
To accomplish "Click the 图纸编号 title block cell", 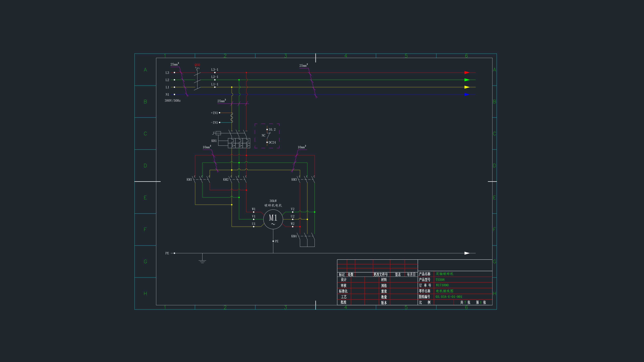I will [424, 297].
